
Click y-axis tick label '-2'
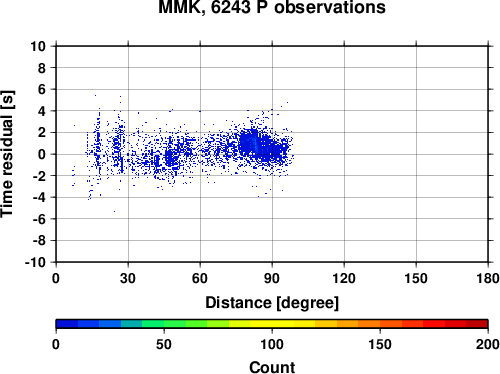click(39, 176)
